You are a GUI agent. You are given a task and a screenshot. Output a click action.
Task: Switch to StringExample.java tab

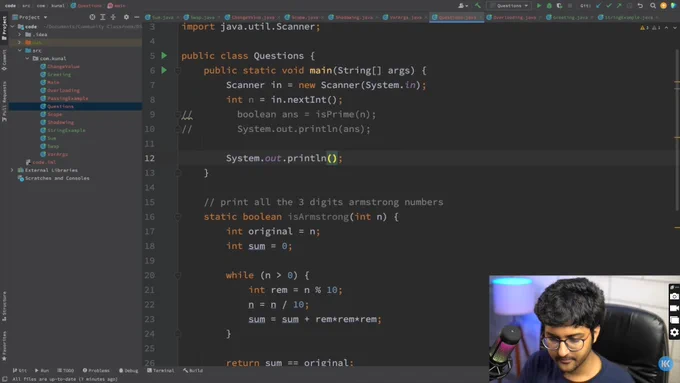[628, 17]
